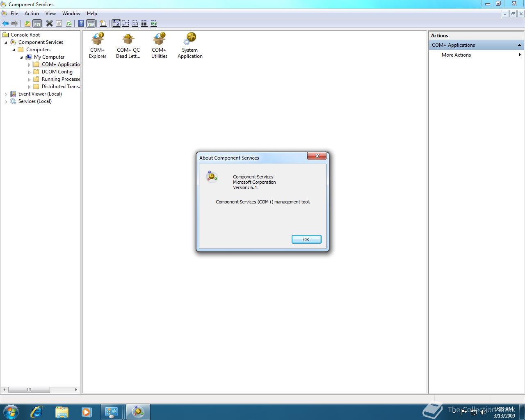The height and width of the screenshot is (420, 525).
Task: Click the MMC system menu icon beside File
Action: point(4,14)
